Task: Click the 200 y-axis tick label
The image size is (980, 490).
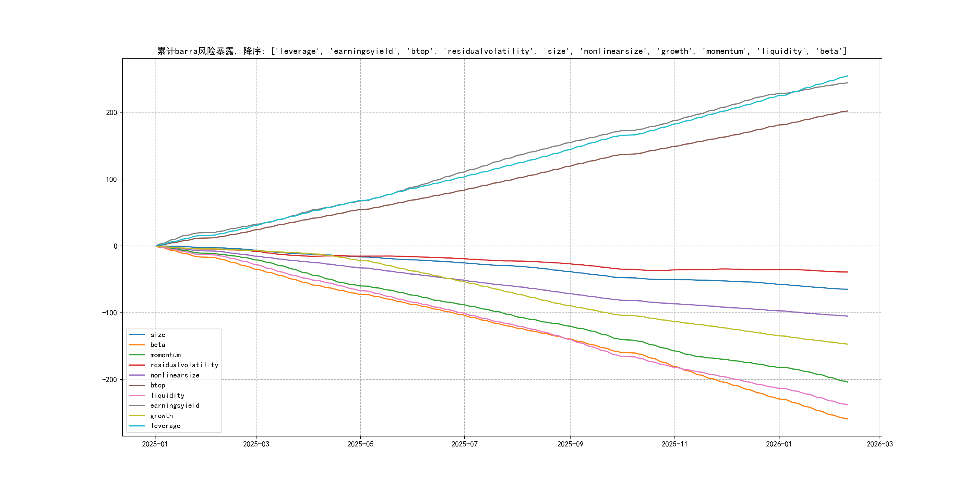Action: click(112, 113)
